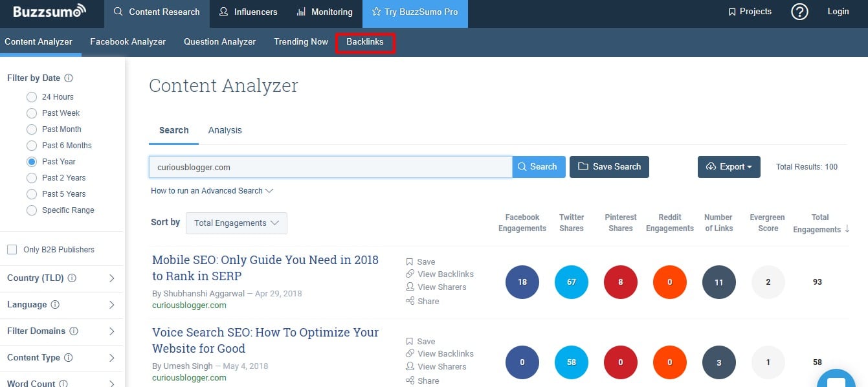Click the info icon next to Country (TLD)
This screenshot has width=868, height=387.
coord(72,278)
